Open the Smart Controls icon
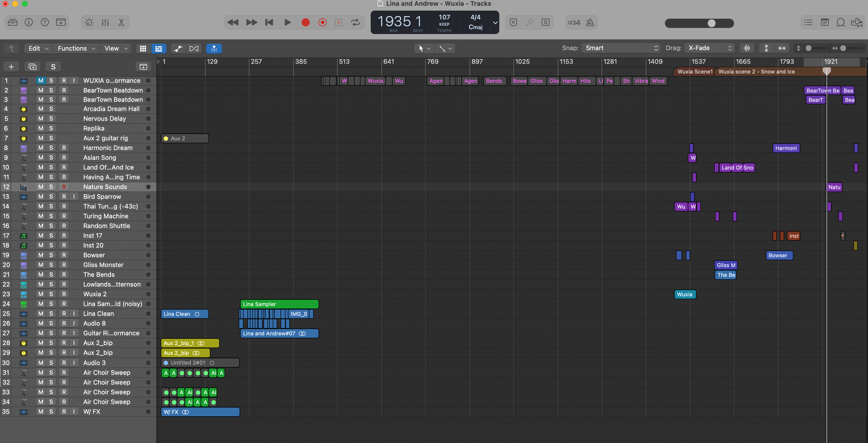 point(89,22)
